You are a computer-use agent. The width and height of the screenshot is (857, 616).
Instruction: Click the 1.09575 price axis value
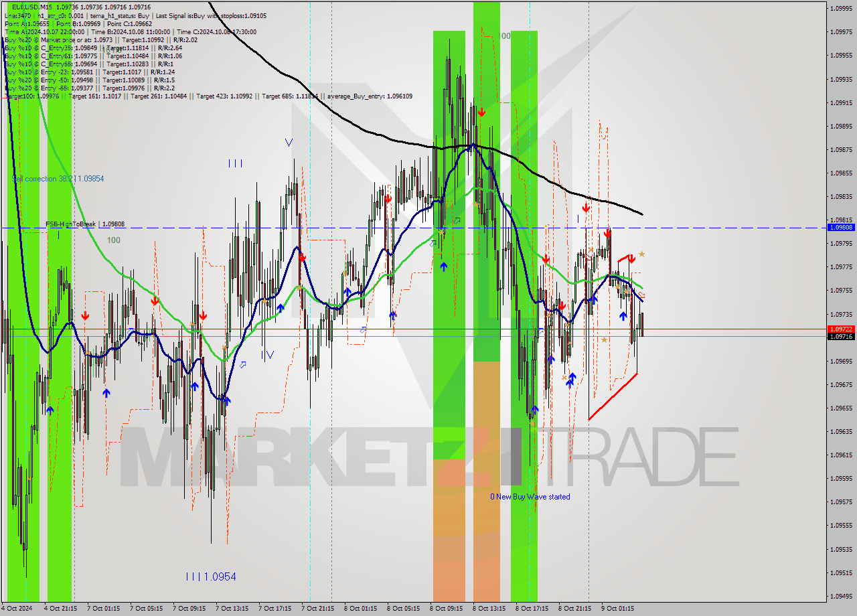click(x=841, y=502)
